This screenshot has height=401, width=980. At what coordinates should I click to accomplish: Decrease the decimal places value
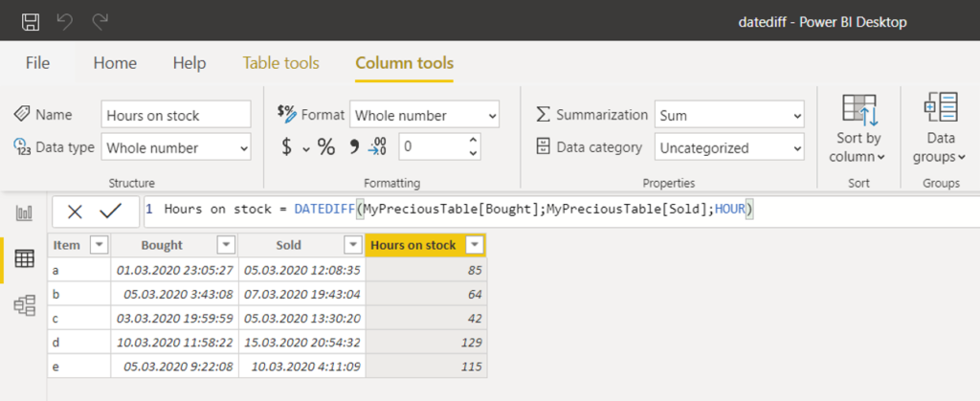pos(473,153)
